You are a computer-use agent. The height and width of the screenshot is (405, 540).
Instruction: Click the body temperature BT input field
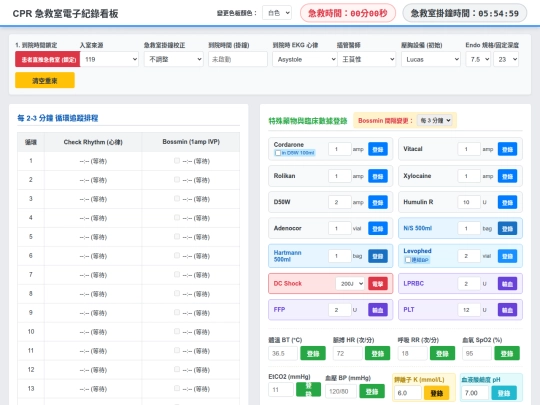pos(282,353)
